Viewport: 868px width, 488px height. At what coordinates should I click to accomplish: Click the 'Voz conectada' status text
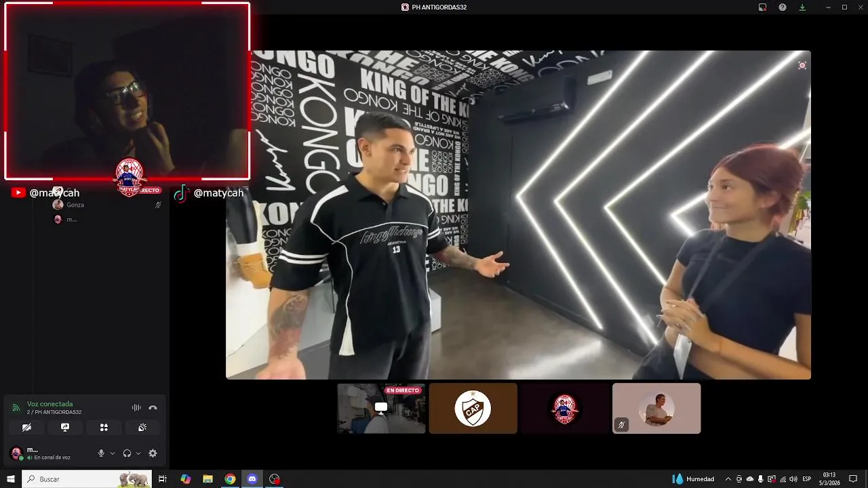click(x=50, y=404)
